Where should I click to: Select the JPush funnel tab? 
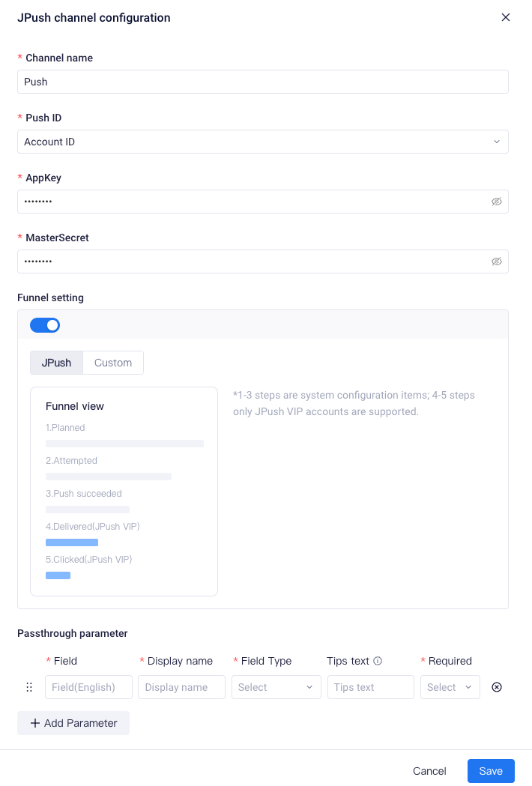(56, 363)
